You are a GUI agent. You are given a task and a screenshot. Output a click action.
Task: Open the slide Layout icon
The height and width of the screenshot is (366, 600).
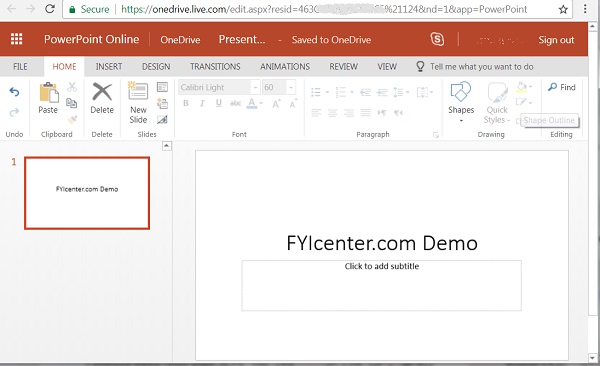click(163, 87)
